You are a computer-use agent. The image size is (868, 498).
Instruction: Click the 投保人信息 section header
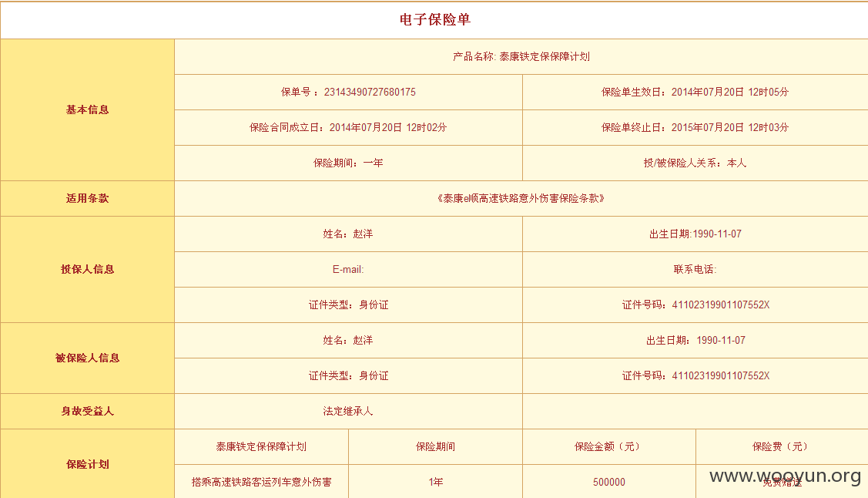pyautogui.click(x=88, y=269)
